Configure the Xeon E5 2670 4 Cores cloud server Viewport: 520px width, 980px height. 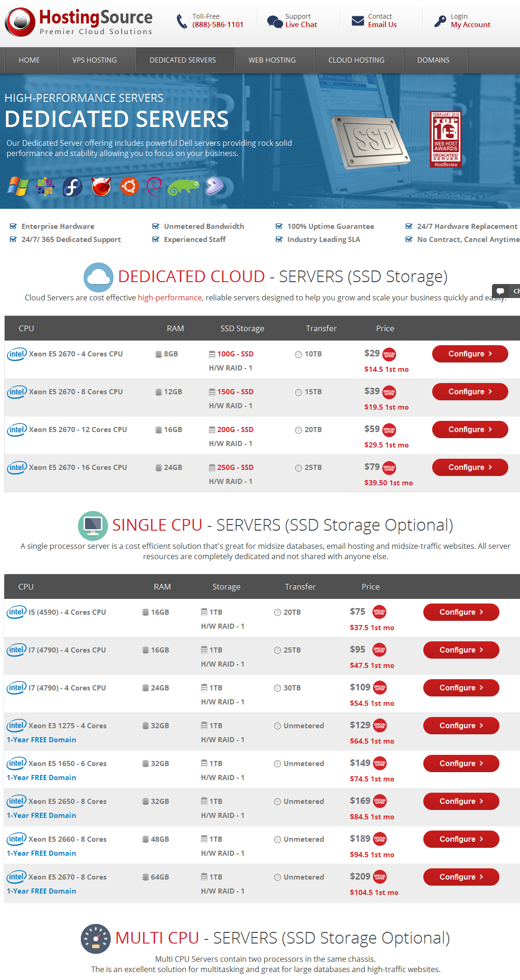point(470,354)
